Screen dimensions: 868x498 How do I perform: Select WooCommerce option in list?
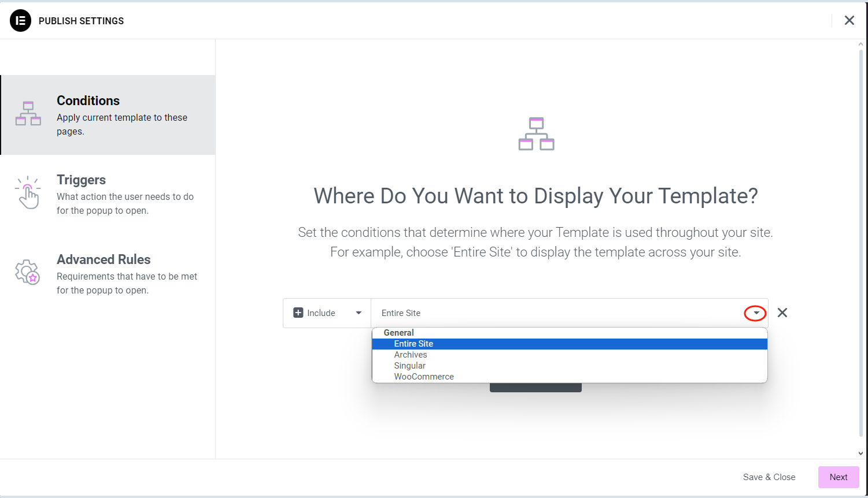pos(570,377)
